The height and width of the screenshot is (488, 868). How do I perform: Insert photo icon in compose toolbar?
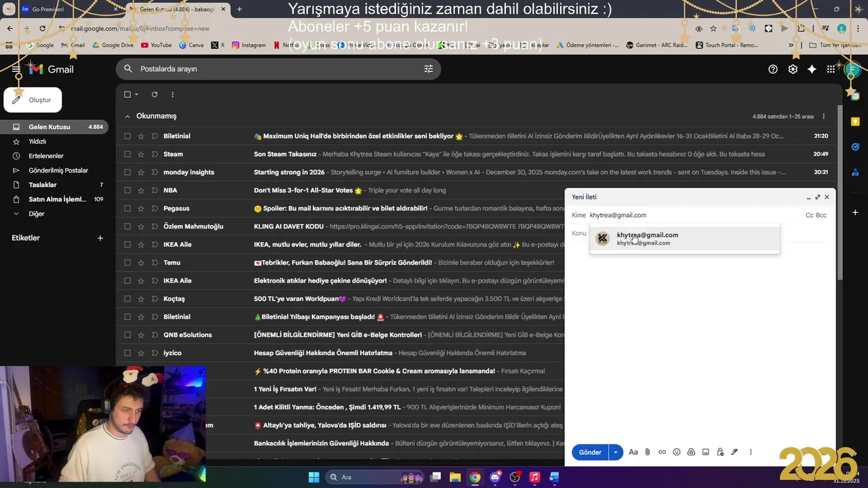click(706, 452)
